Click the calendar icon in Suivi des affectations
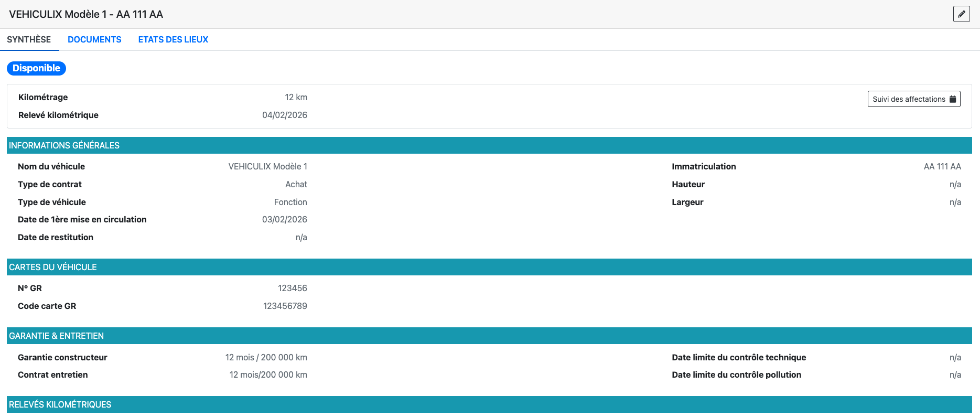Image resolution: width=980 pixels, height=417 pixels. 953,99
